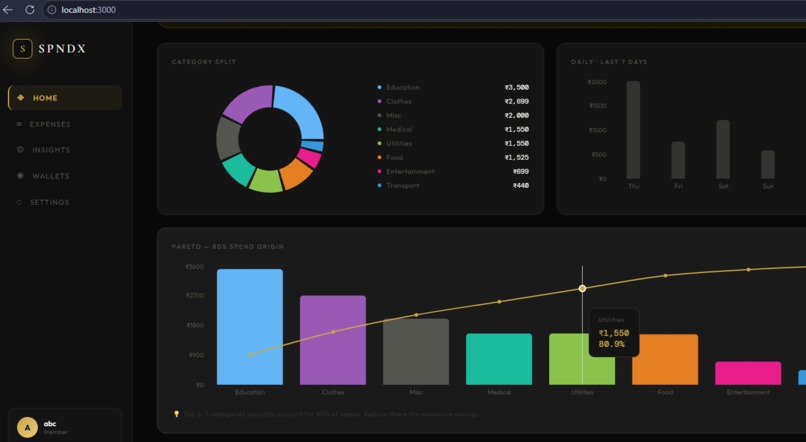Click the blue Education donut segment

(303, 109)
